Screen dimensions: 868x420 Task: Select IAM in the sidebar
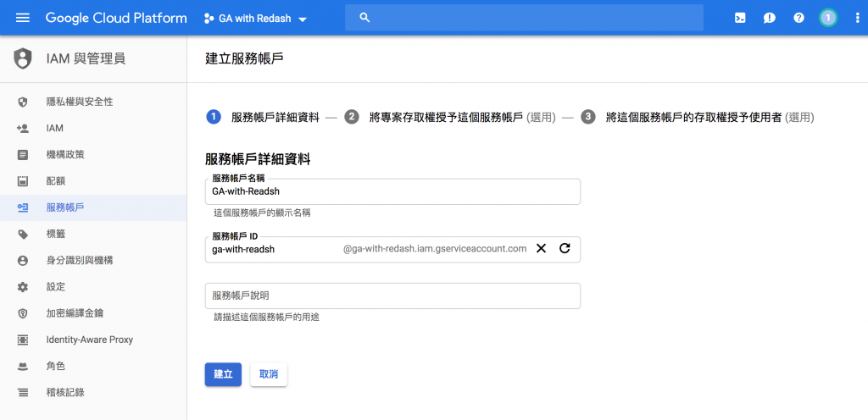coord(93,128)
